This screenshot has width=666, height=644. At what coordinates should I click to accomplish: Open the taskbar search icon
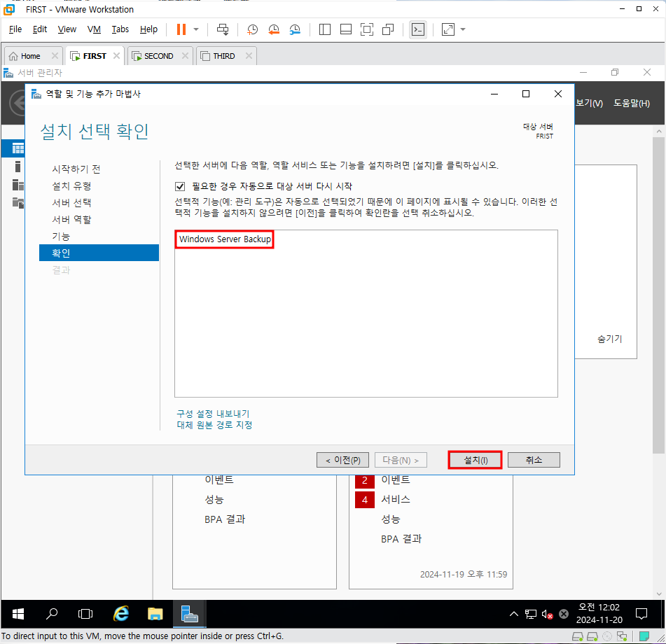52,614
